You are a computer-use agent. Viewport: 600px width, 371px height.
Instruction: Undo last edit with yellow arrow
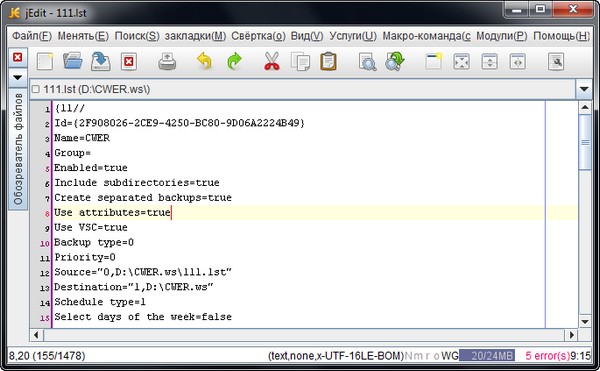point(204,61)
